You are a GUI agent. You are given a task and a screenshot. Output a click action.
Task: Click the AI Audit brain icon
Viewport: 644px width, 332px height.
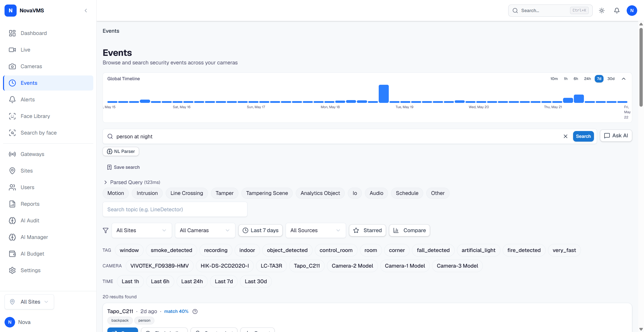12,221
